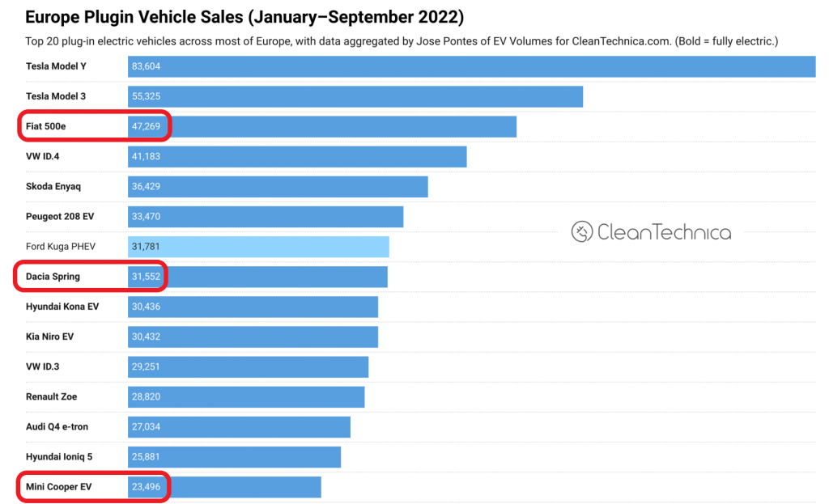
Task: Click the highlighted Dacia Spring label
Action: pos(53,277)
